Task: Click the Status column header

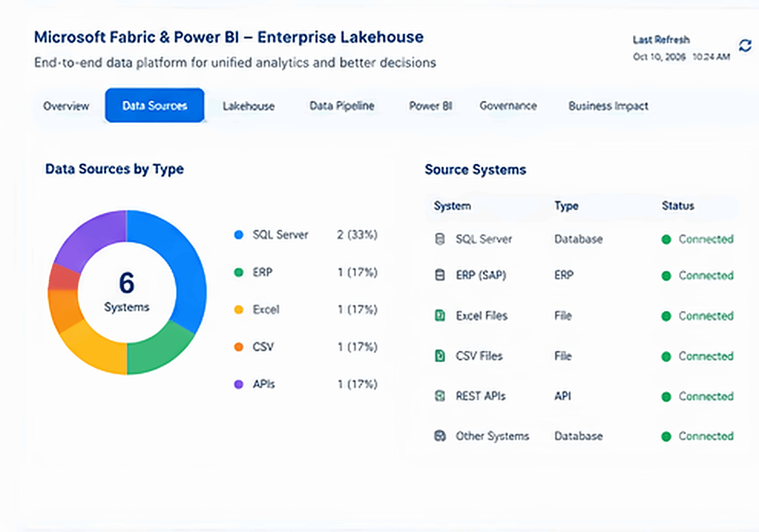Action: pos(678,206)
